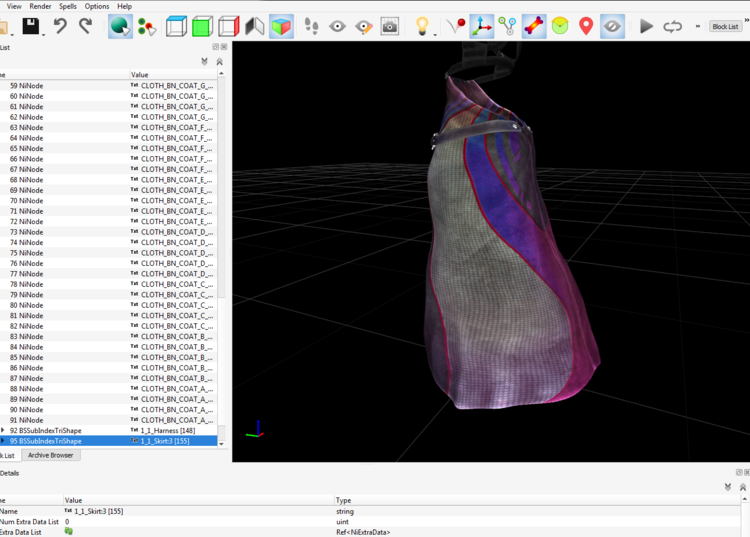
Task: Switch to the Archive Browser tab
Action: click(x=51, y=455)
